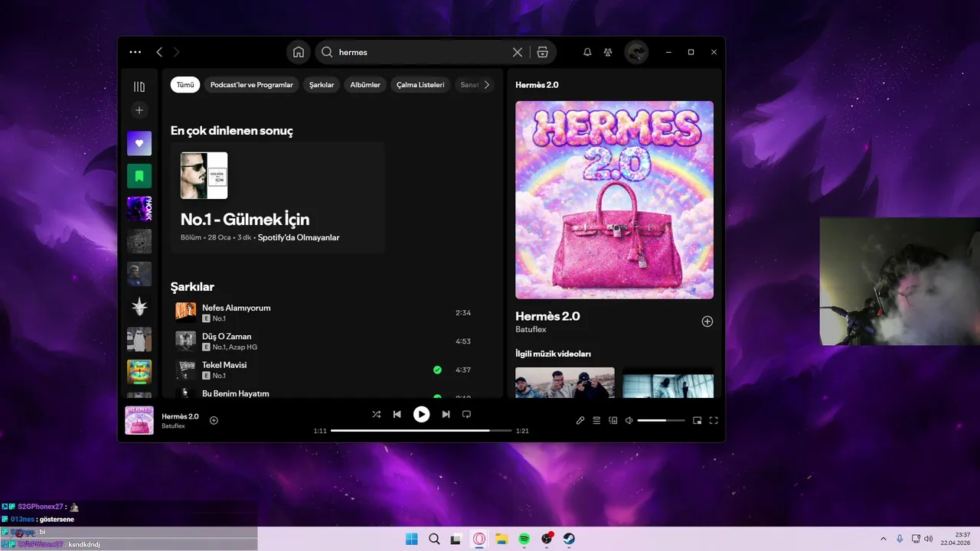Add now-playing track to Liked Songs
This screenshot has width=980, height=551.
(214, 420)
